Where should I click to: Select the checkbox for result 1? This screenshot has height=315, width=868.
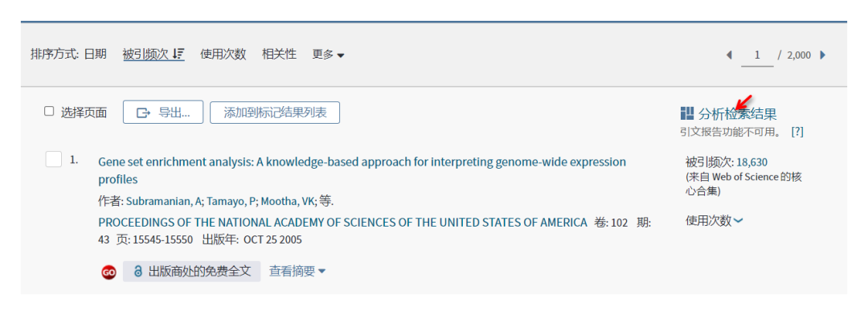click(54, 159)
